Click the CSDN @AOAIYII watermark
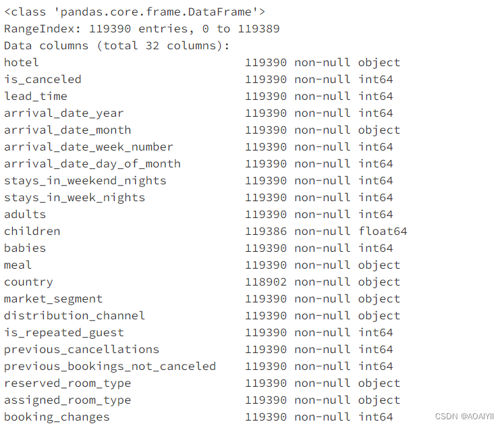The image size is (504, 426). tap(464, 417)
